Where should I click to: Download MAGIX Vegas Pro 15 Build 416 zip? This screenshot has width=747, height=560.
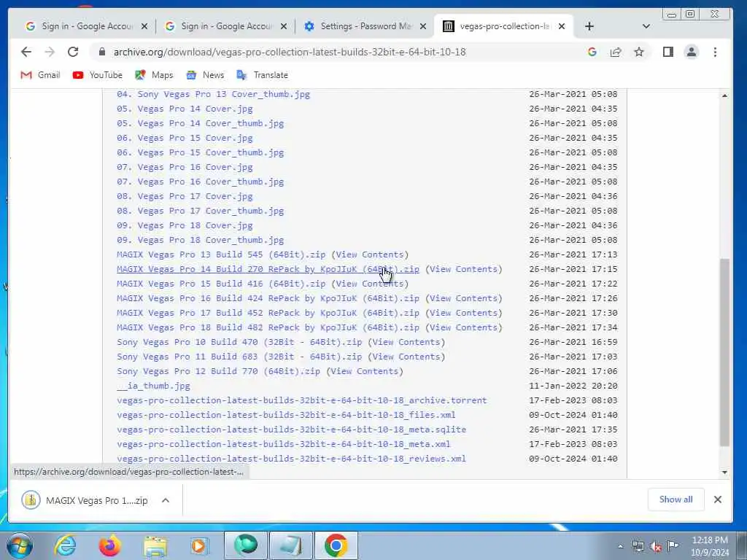point(221,284)
